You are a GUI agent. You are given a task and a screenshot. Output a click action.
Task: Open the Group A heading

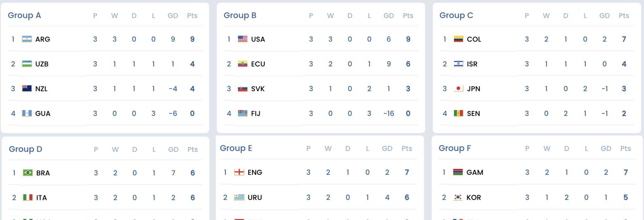(x=25, y=15)
